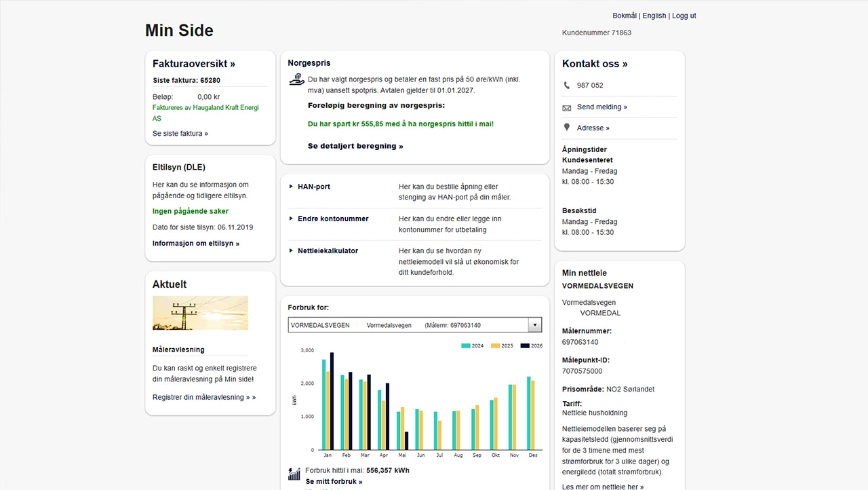Click the dark 2026 bar for Jan
This screenshot has height=490, width=868.
coord(332,401)
